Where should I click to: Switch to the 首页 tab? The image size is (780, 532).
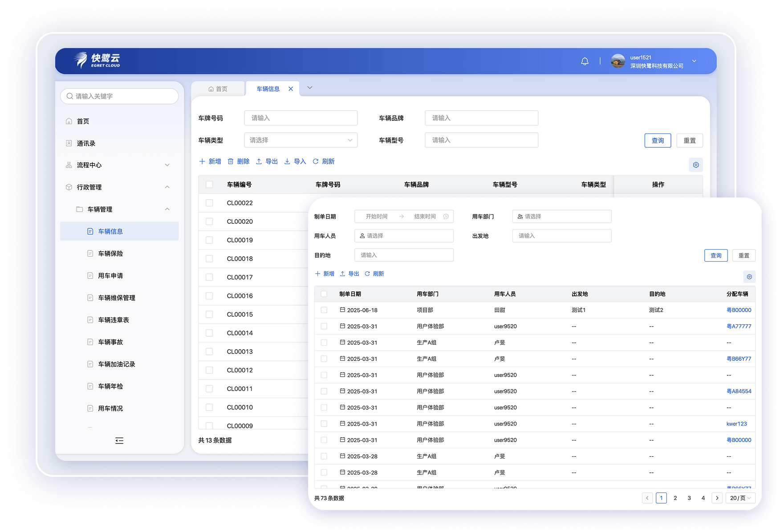218,89
